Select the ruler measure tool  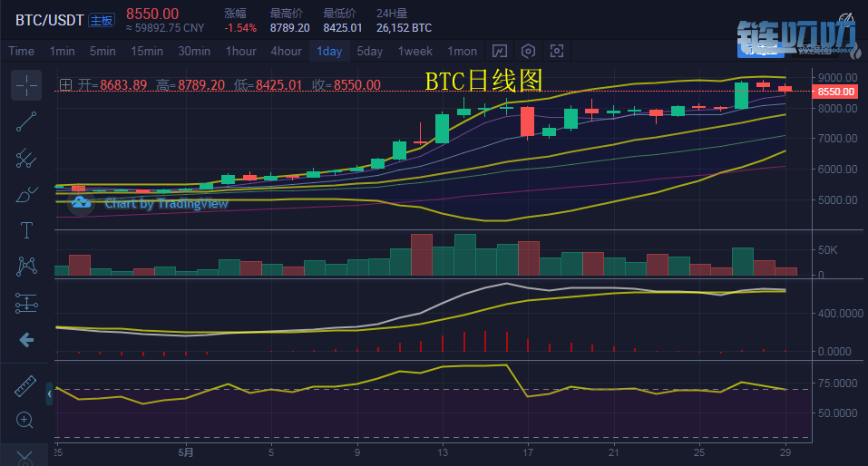(x=24, y=385)
